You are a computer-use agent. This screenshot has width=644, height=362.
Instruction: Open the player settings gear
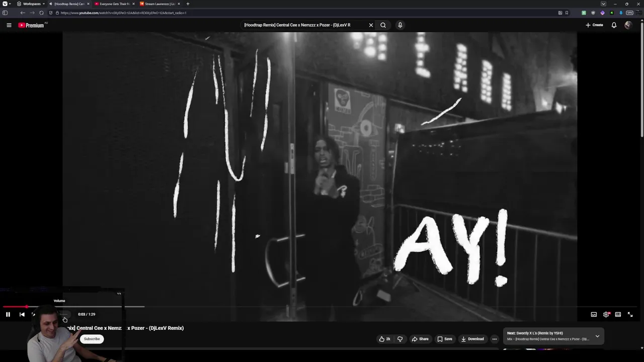[x=606, y=314]
